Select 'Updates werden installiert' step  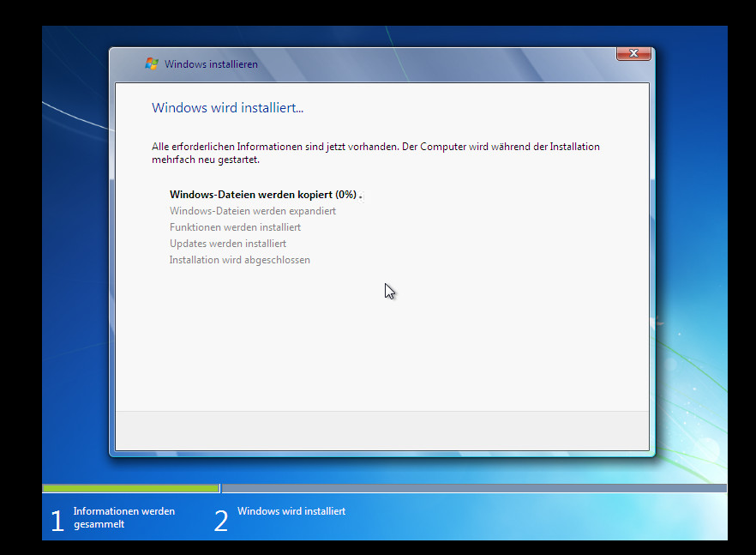[228, 244]
